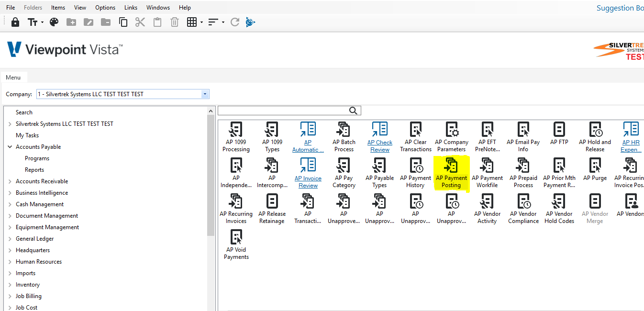644x311 pixels.
Task: Open AP Recurring Invoices program
Action: click(236, 209)
